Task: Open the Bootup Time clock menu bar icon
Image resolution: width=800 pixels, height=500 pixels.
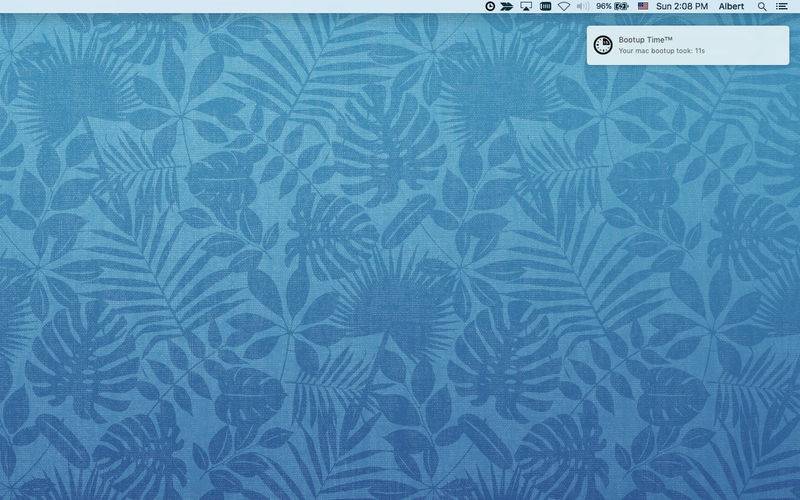Action: click(490, 6)
